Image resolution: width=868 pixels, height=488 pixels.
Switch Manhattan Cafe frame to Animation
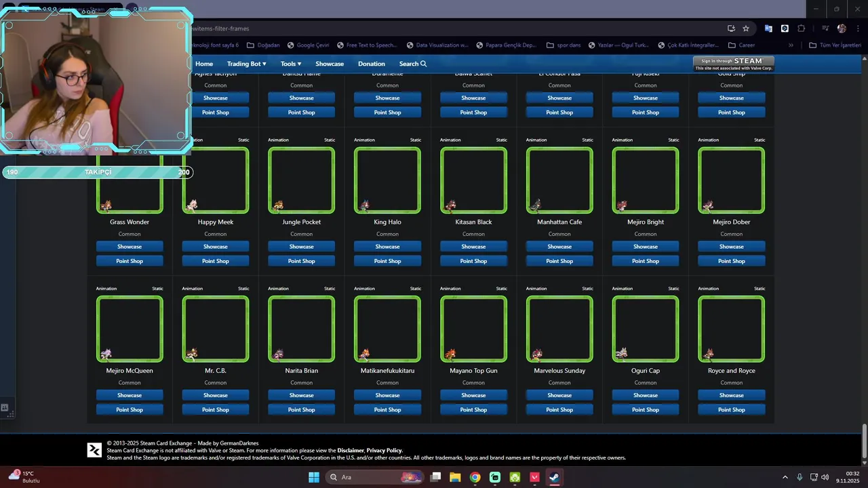[x=536, y=140]
